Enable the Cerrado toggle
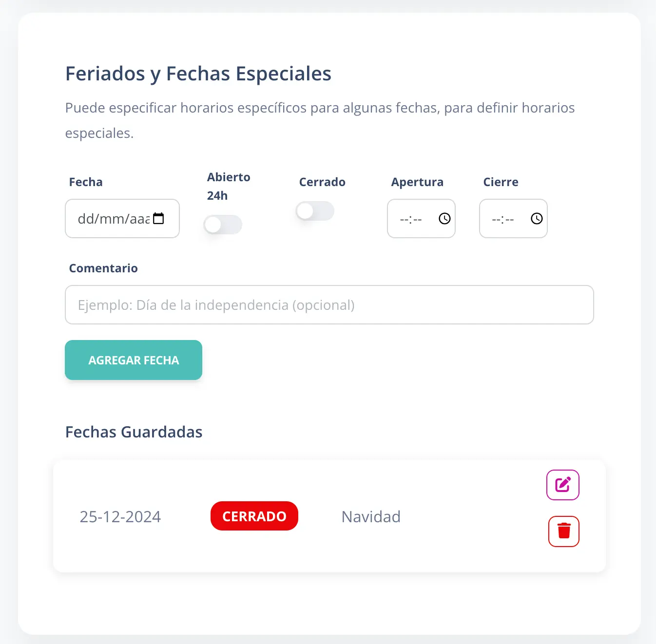The height and width of the screenshot is (644, 656). (x=314, y=211)
